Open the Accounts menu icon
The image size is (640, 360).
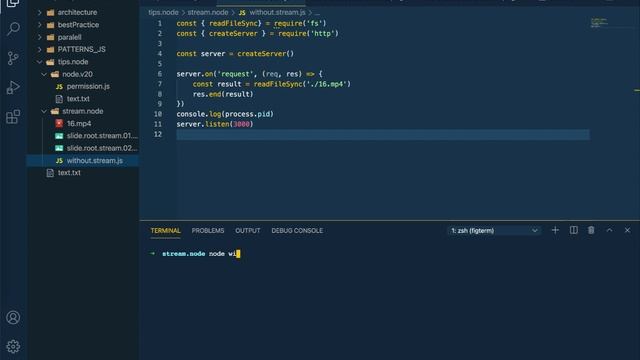point(13,317)
